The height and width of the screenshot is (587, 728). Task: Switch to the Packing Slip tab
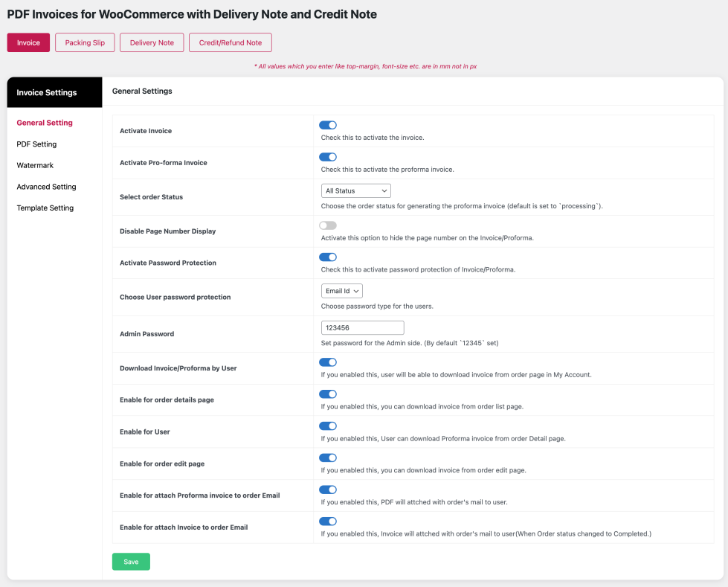click(85, 43)
